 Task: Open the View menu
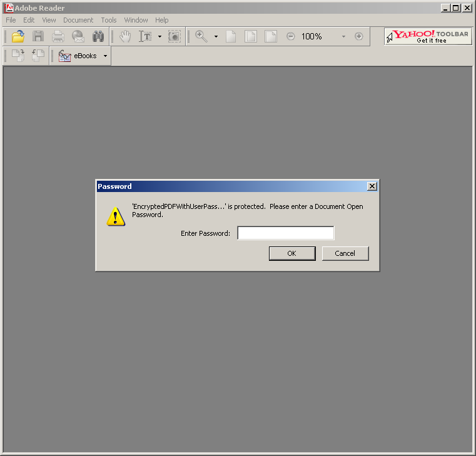49,20
